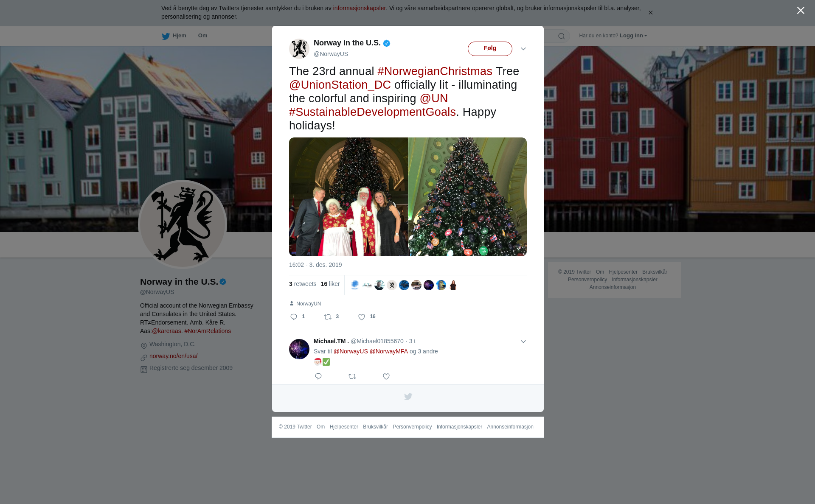View the 16 liker list

point(330,284)
